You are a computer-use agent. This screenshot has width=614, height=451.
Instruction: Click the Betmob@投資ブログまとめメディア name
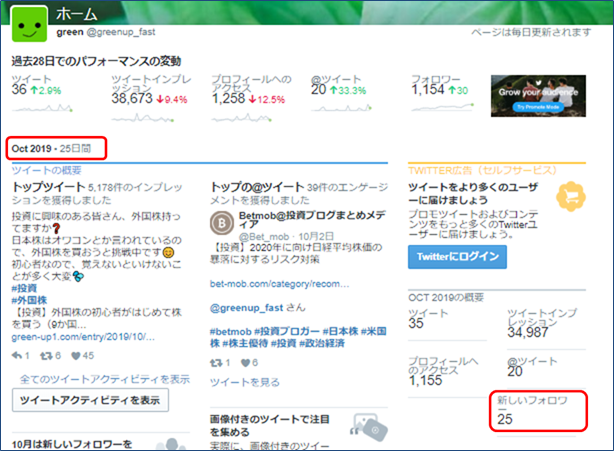[x=312, y=220]
